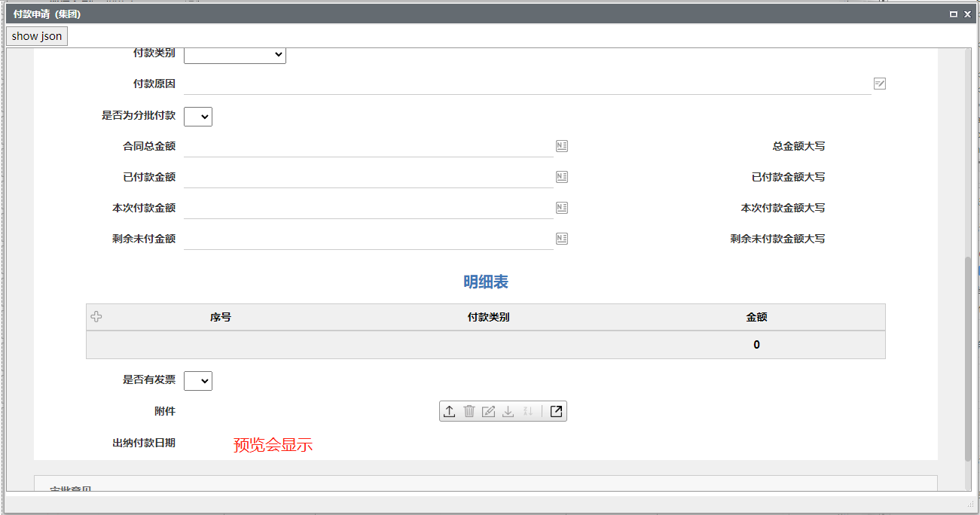Close the 付款申请 dialog window

pos(968,14)
